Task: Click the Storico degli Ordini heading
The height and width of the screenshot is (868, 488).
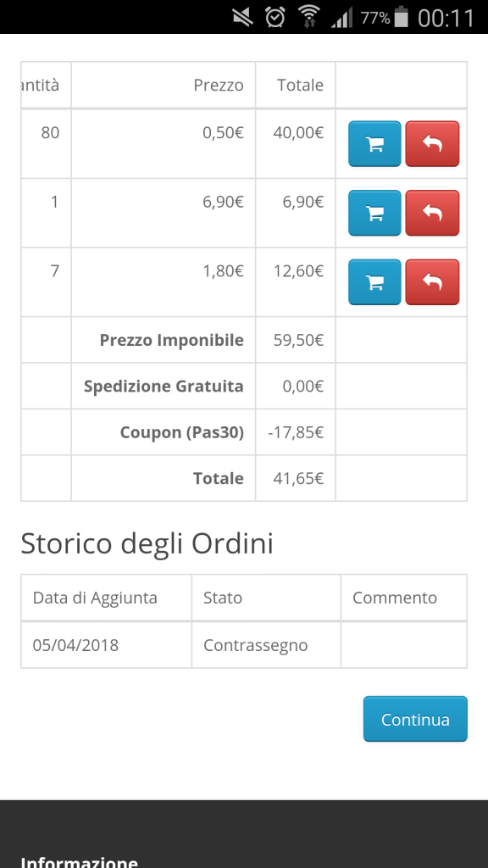Action: [147, 543]
